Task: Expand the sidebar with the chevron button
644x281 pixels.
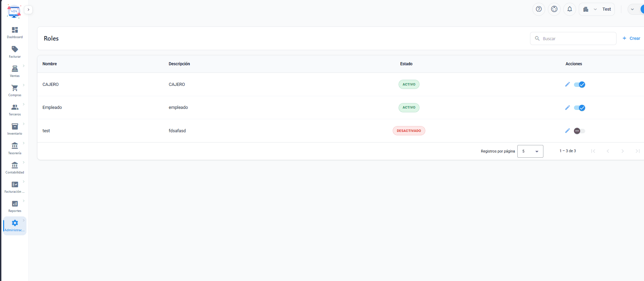Action: coord(28,10)
